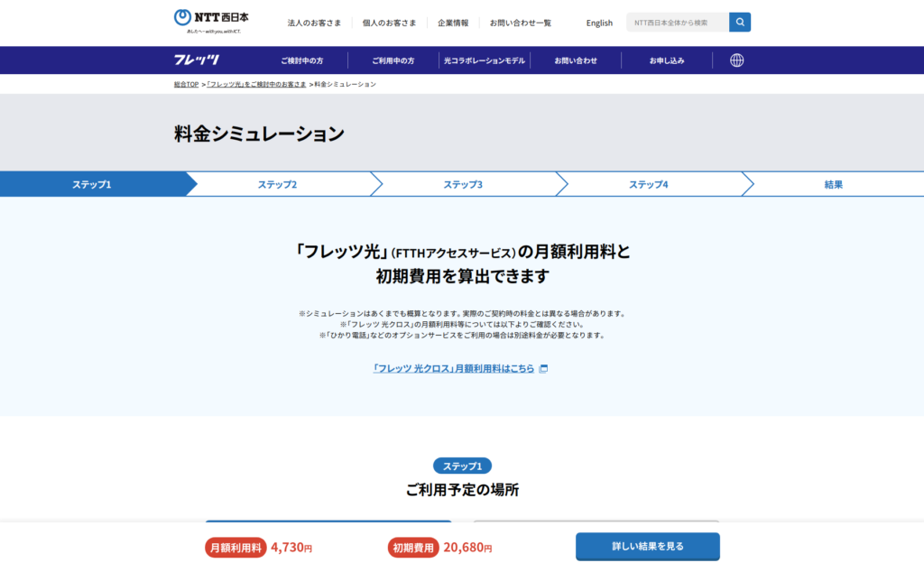This screenshot has height=563, width=924.
Task: Switch language via English link
Action: tap(599, 23)
